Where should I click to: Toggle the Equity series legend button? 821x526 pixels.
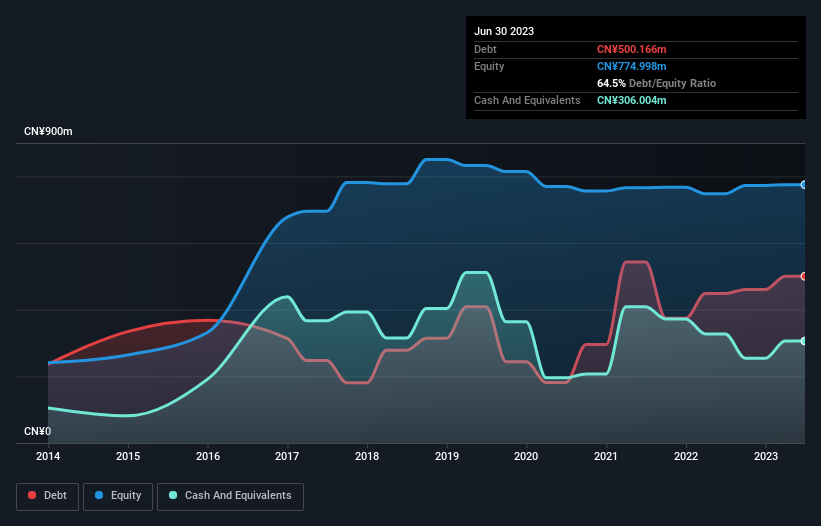click(118, 496)
